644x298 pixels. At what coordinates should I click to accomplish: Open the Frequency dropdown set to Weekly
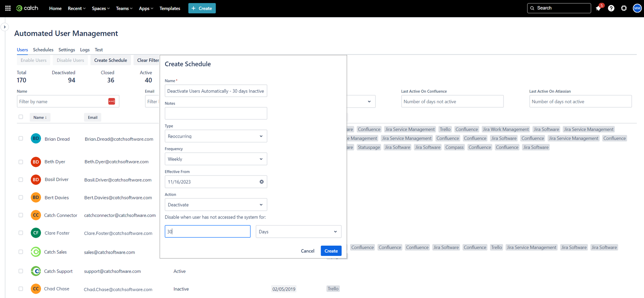[x=216, y=159]
